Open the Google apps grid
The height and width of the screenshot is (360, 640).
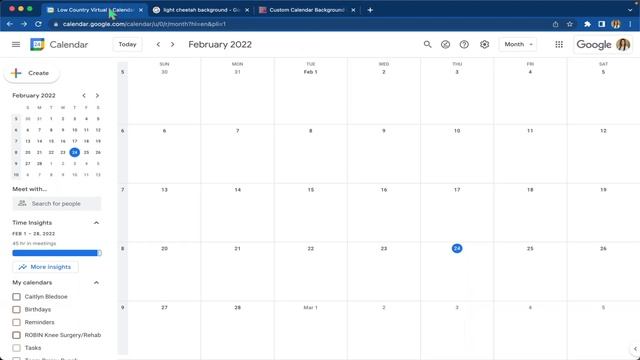[559, 44]
